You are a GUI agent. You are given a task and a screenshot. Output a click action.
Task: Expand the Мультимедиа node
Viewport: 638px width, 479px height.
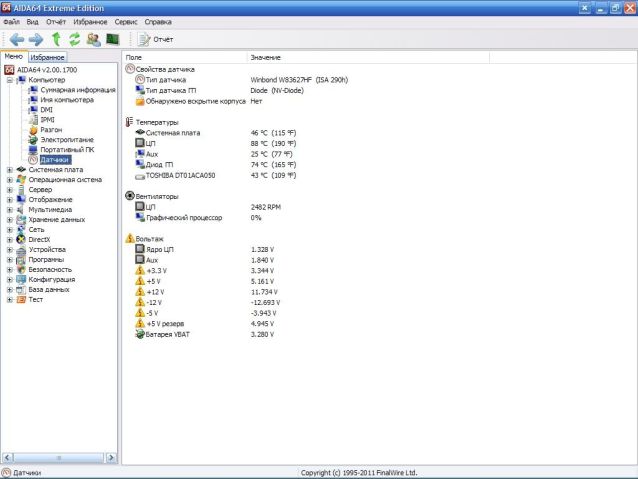click(x=9, y=210)
